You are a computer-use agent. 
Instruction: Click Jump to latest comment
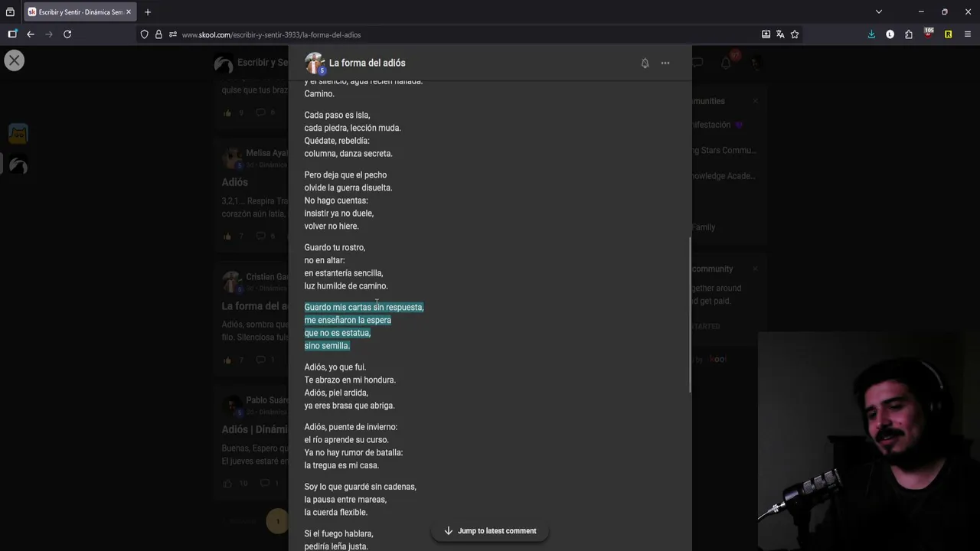[x=490, y=531]
